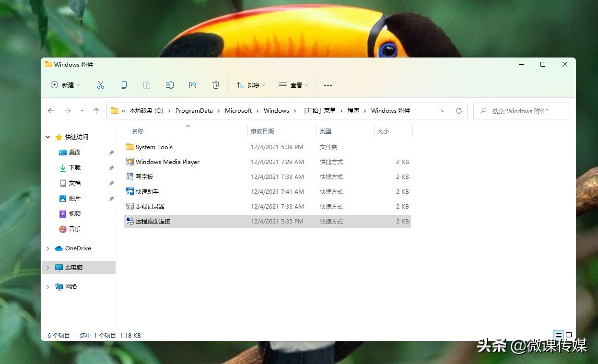
Task: Click the 修改日期 column header
Action: (x=262, y=131)
